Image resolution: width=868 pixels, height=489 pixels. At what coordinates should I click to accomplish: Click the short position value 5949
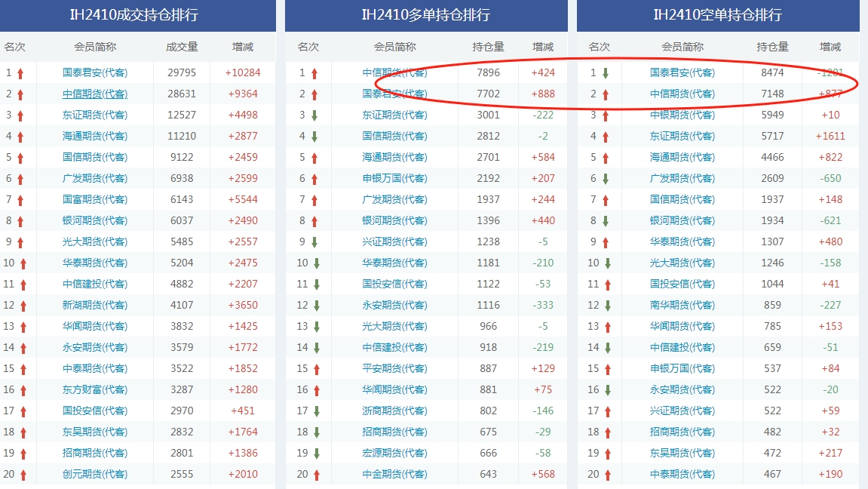(x=772, y=115)
